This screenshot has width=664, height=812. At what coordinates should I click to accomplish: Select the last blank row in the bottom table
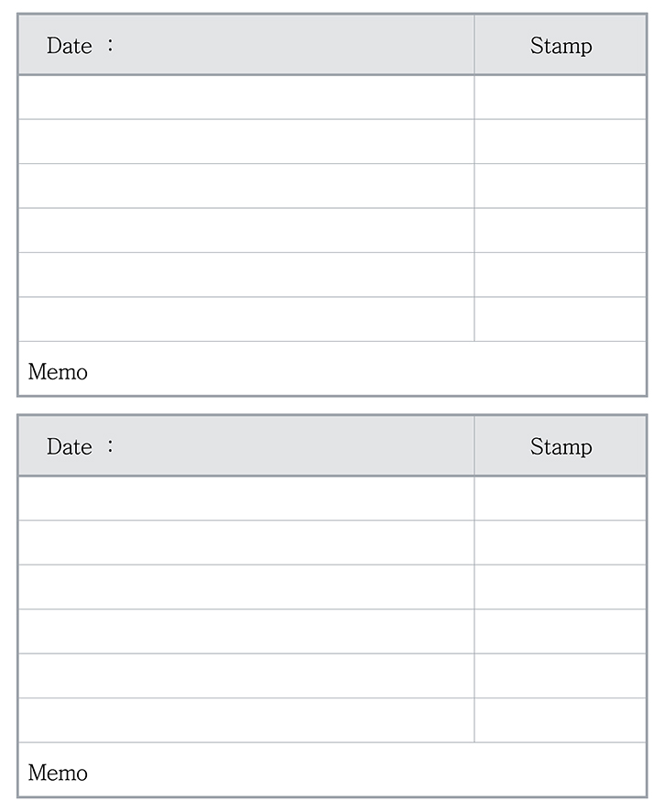245,720
